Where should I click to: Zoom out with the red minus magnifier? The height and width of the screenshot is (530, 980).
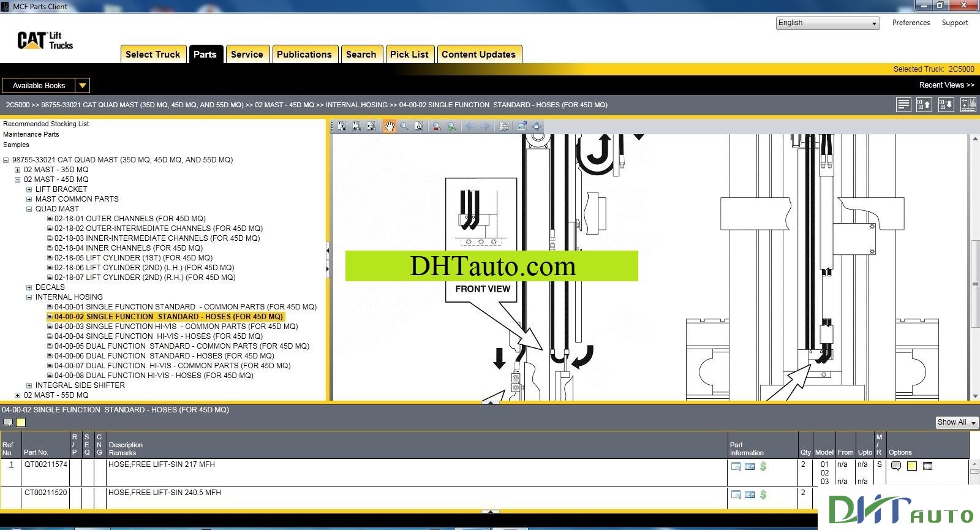437,126
